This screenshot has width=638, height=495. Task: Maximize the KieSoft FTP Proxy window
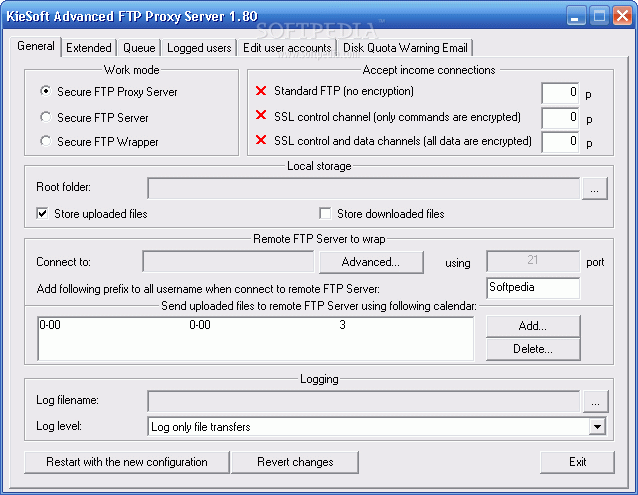point(599,16)
